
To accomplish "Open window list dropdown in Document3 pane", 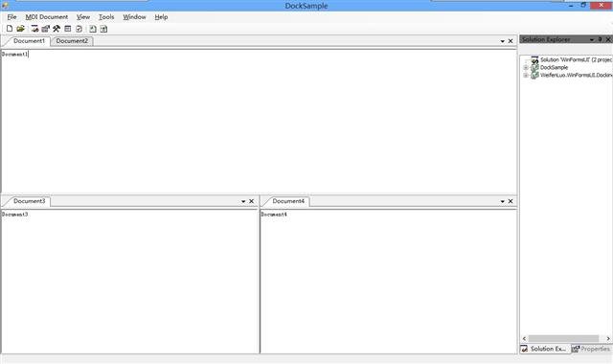I will point(243,201).
